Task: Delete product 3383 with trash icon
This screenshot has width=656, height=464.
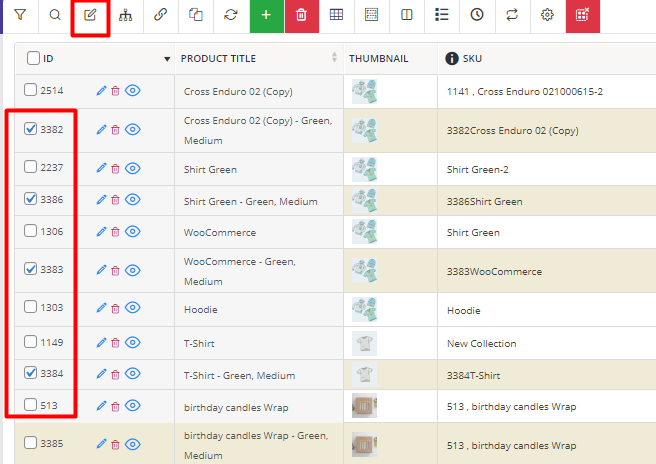Action: 115,271
